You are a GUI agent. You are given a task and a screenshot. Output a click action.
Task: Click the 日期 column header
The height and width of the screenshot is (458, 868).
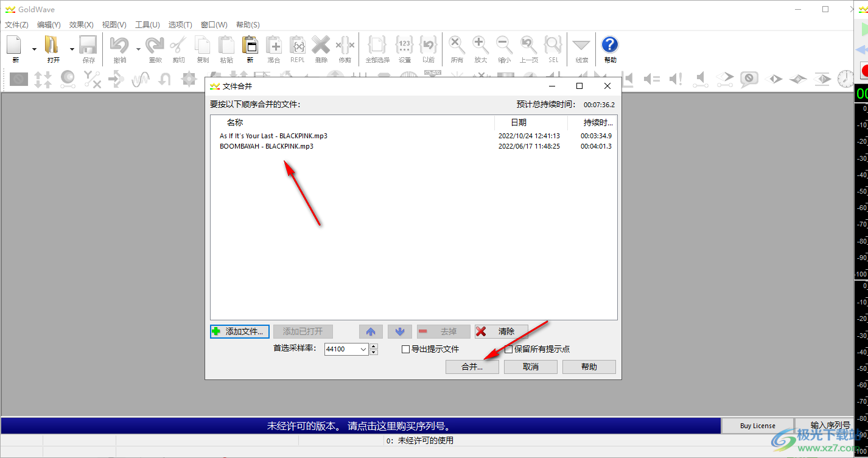click(x=531, y=122)
